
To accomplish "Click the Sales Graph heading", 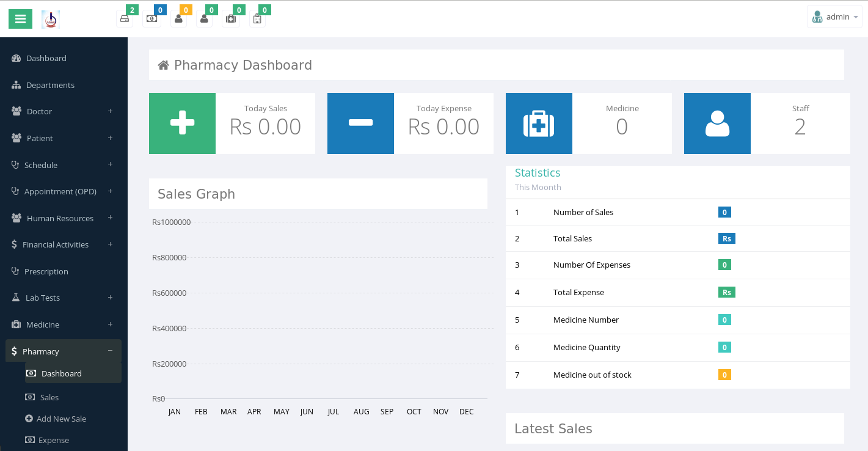I will (196, 194).
